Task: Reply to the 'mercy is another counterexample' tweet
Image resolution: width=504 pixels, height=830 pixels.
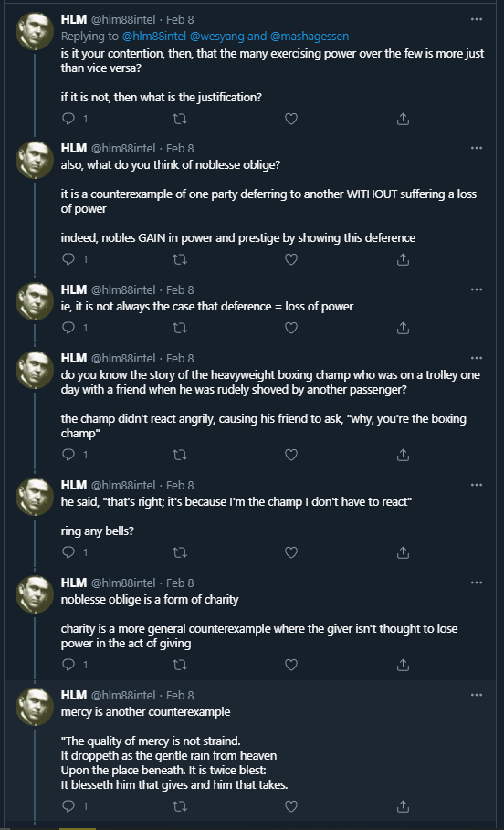Action: coord(68,806)
